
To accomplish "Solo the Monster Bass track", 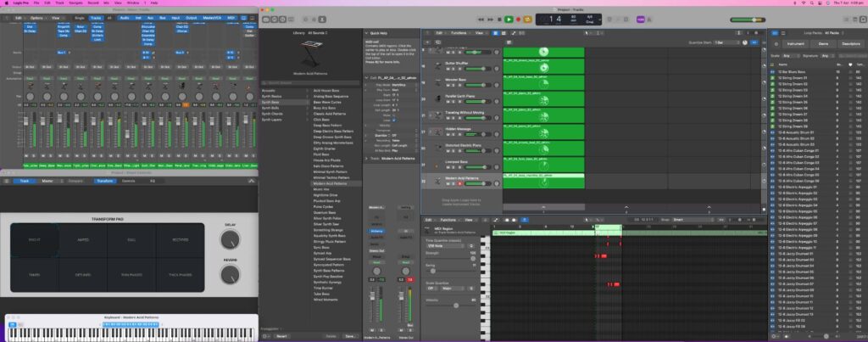I will click(x=453, y=86).
